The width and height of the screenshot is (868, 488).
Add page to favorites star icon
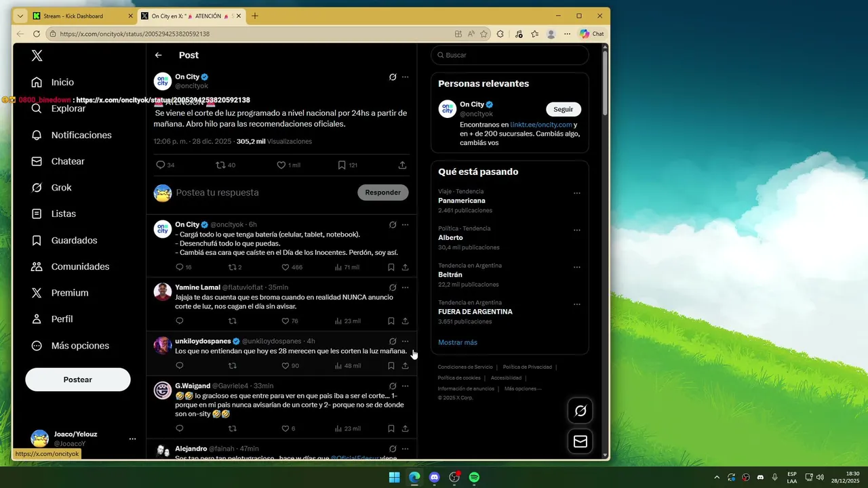pyautogui.click(x=484, y=34)
